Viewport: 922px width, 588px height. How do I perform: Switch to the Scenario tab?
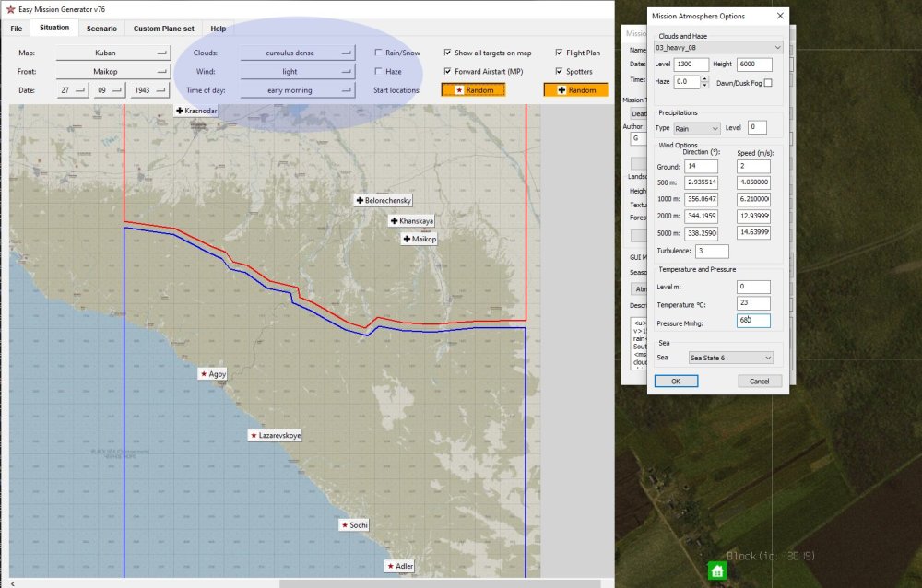pos(101,29)
